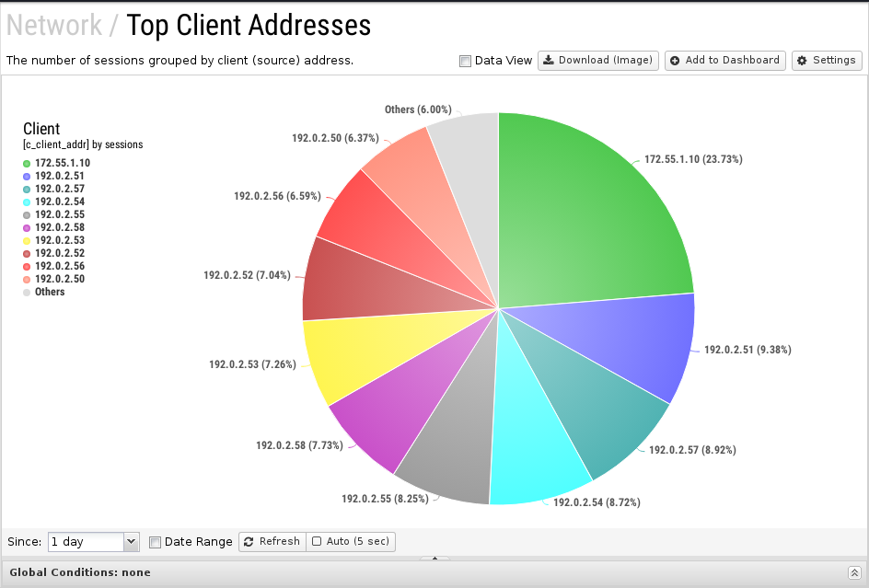The height and width of the screenshot is (588, 869).
Task: Add chart to Dashboard
Action: (724, 61)
